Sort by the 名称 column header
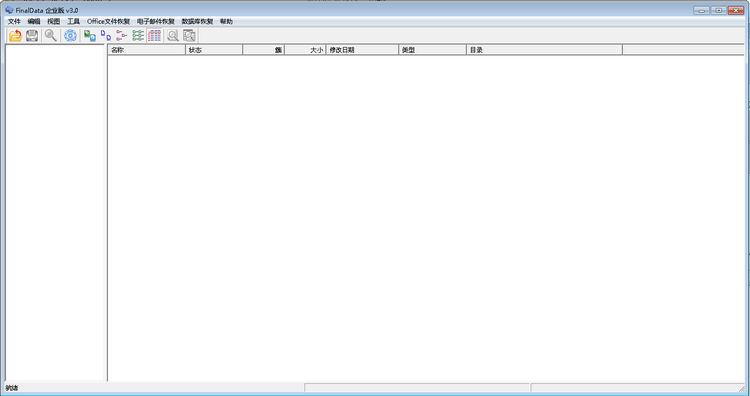 point(146,50)
